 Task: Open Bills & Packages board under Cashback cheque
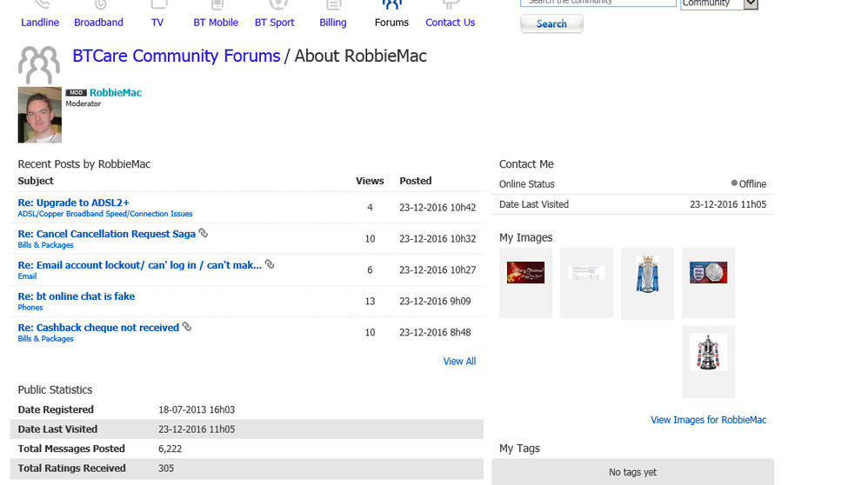tap(45, 338)
